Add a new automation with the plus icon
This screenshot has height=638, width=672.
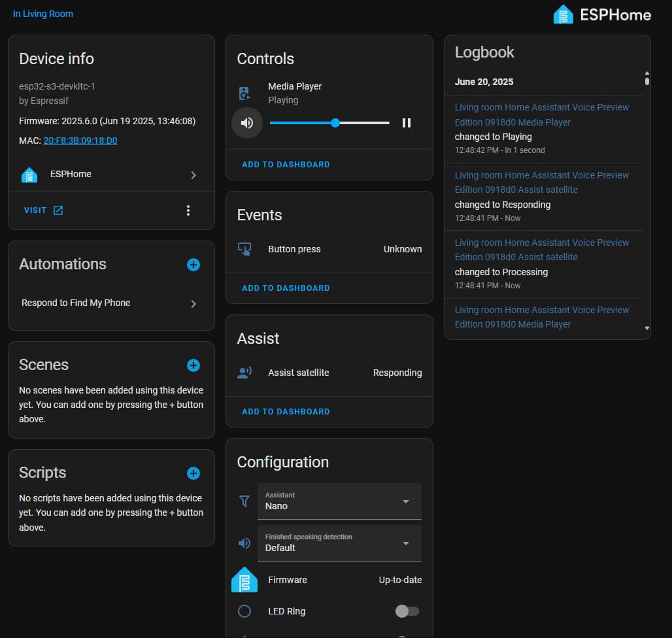tap(193, 265)
